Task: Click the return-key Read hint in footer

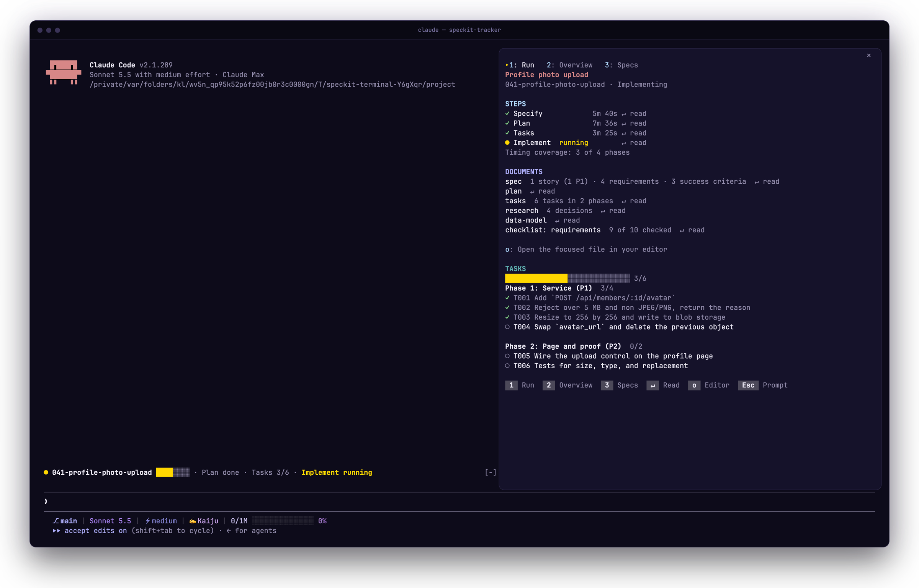Action: (x=653, y=385)
